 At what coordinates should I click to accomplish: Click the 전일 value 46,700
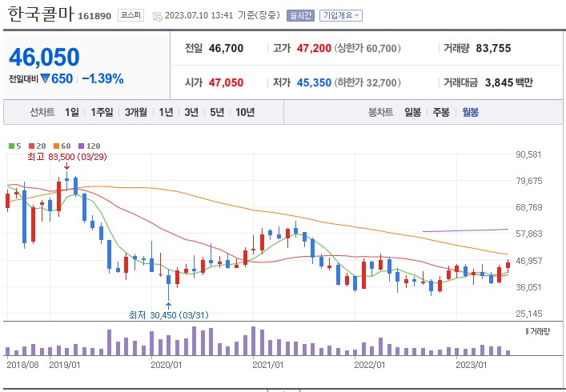(x=226, y=48)
